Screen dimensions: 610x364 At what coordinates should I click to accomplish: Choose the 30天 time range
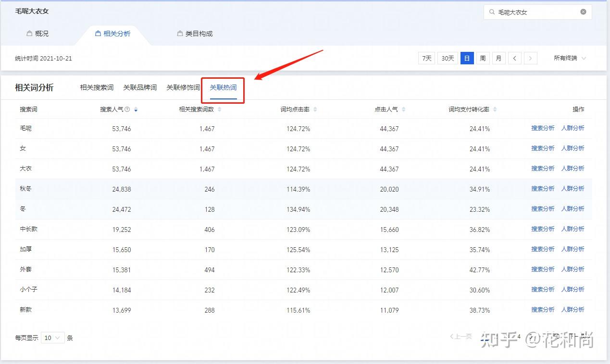448,58
